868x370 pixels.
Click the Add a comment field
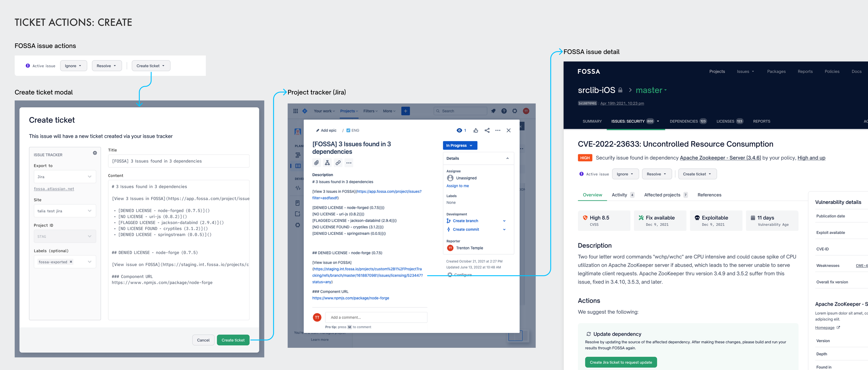[376, 317]
